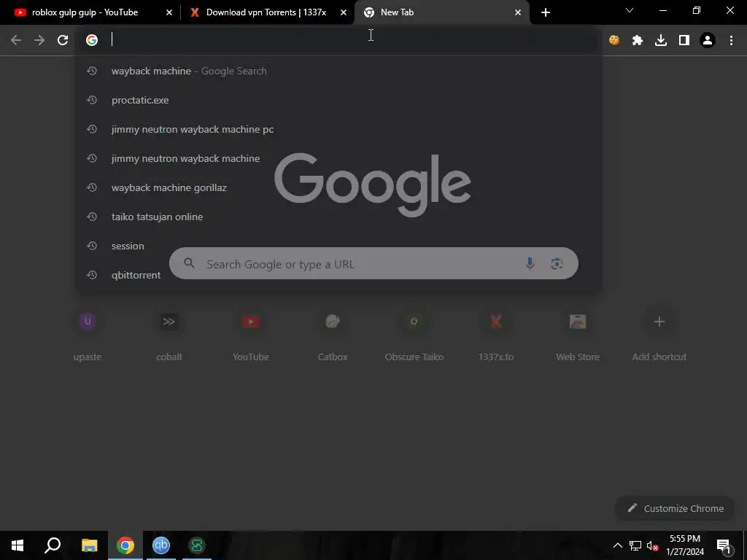This screenshot has width=747, height=560.
Task: Open Google Lens image search icon
Action: point(557,263)
